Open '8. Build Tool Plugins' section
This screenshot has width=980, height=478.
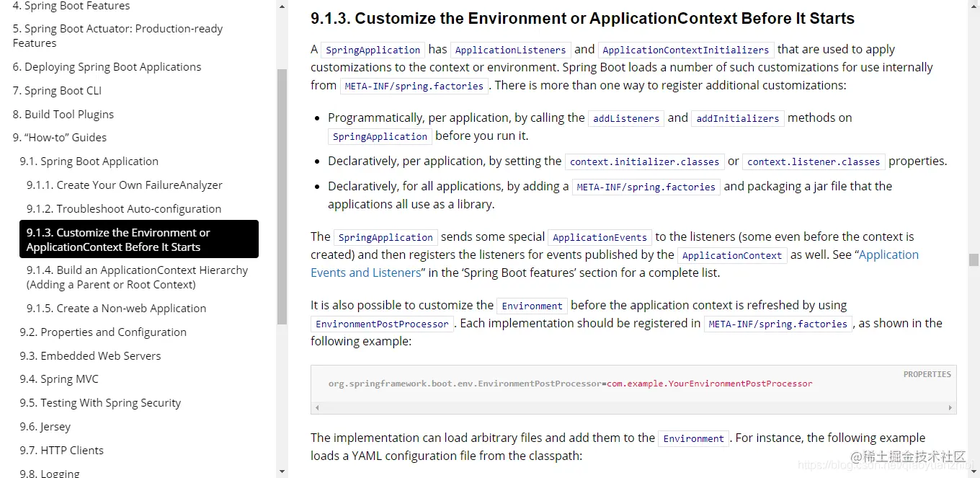click(x=63, y=115)
